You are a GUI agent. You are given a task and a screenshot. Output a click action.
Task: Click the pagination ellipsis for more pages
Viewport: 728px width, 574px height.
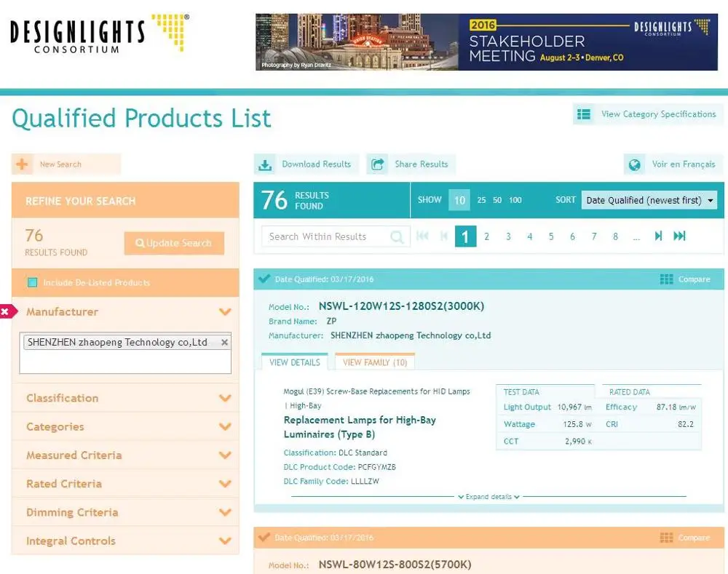pyautogui.click(x=636, y=238)
